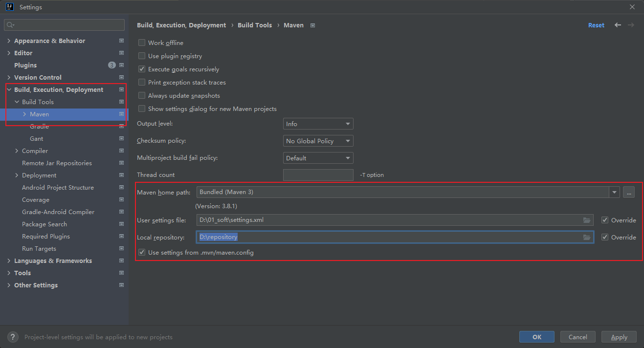Click the search magnifier icon in settings search

11,25
